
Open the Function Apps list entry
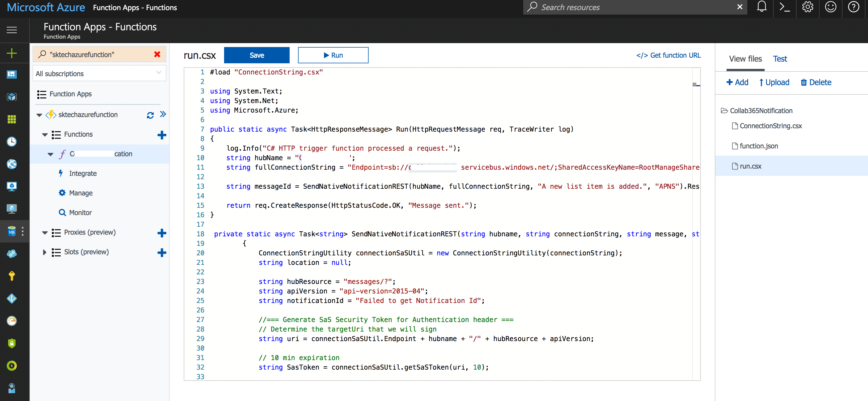pos(70,94)
